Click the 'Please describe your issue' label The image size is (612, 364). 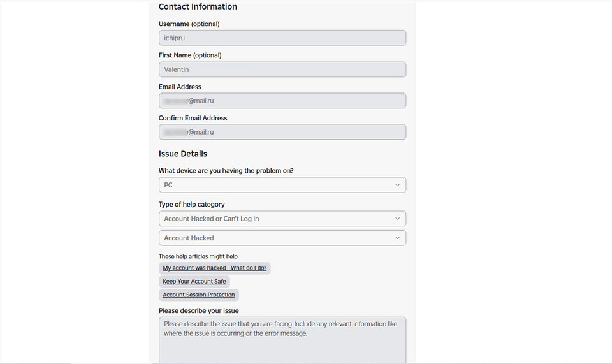click(198, 311)
